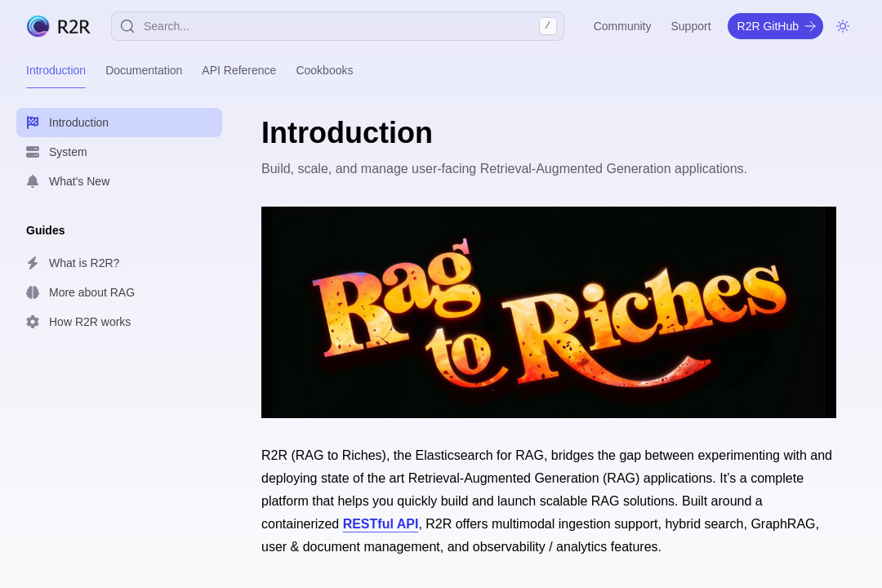The width and height of the screenshot is (882, 588).
Task: Open the R2R GitHub button
Action: [775, 26]
